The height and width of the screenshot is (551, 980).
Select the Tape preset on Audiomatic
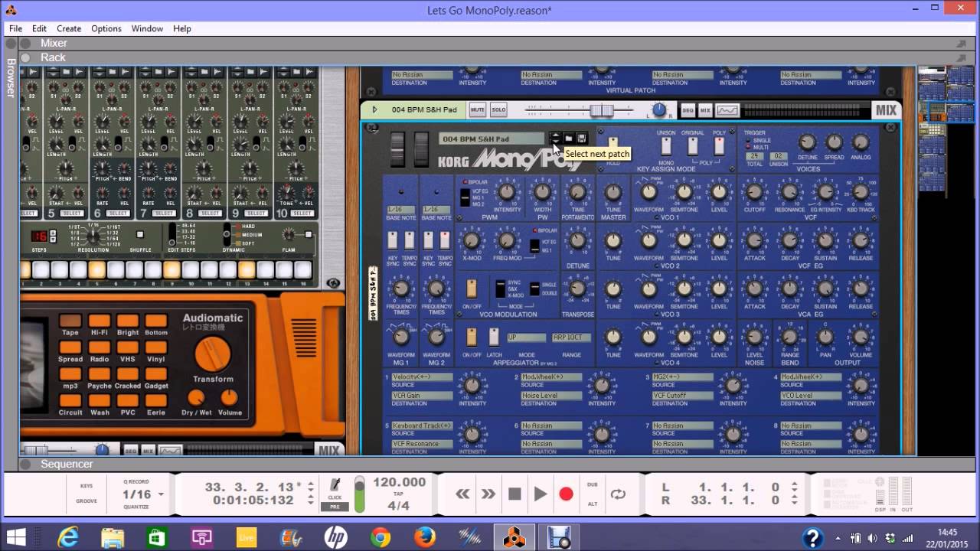(70, 321)
